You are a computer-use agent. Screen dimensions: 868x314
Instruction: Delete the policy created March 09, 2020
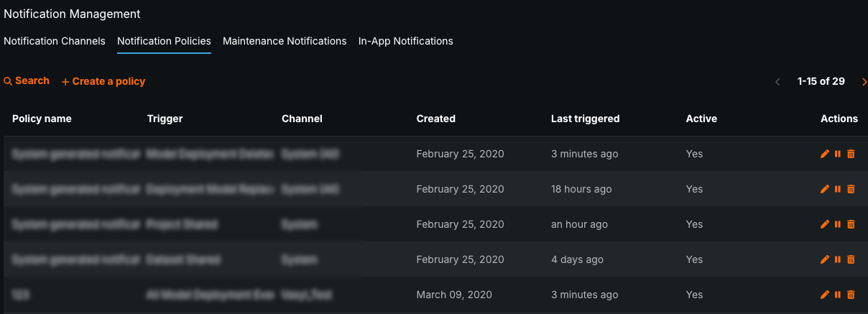851,295
